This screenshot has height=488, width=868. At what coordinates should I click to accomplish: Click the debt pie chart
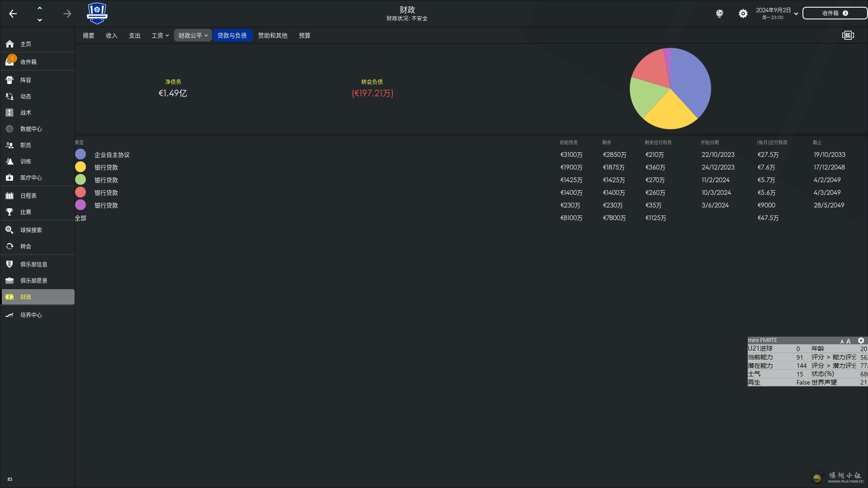[x=670, y=89]
